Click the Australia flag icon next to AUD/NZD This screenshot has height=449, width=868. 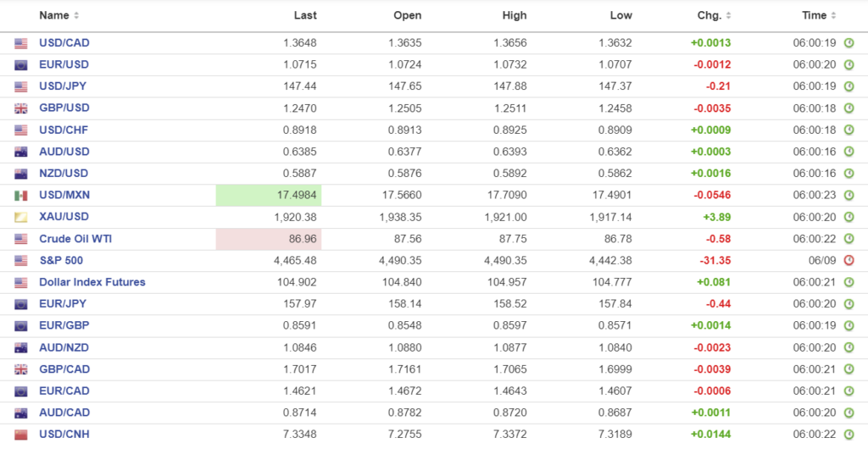21,347
